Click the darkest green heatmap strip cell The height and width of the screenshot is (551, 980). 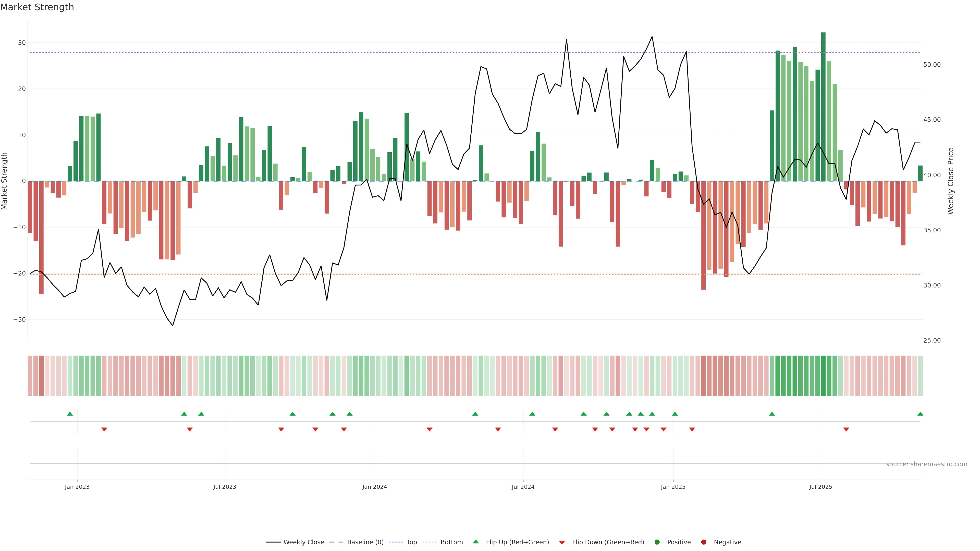point(823,375)
